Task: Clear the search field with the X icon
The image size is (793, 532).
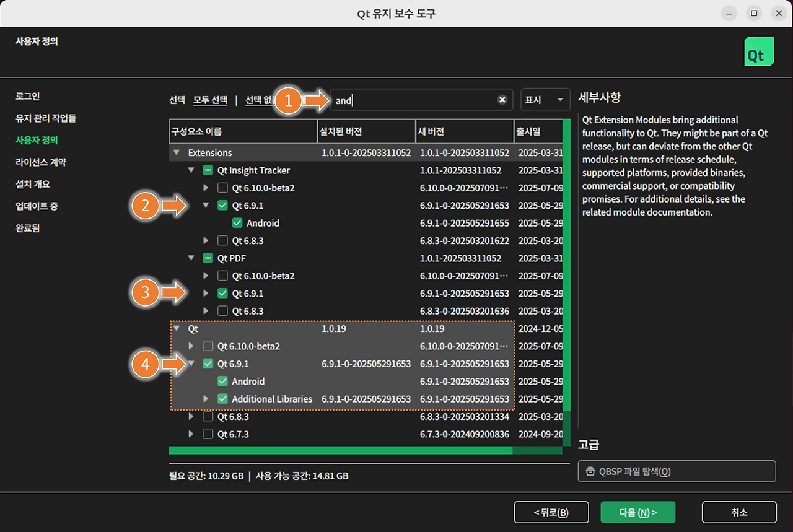Action: 502,100
